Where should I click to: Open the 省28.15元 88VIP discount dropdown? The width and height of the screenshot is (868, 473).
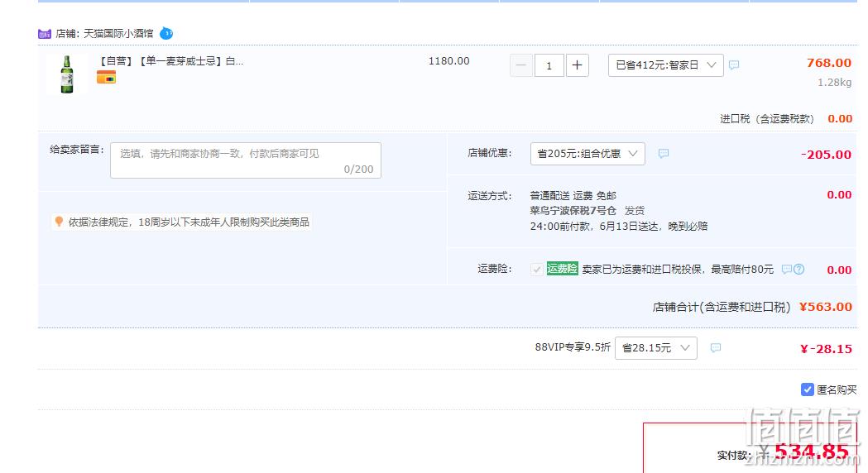tap(655, 348)
